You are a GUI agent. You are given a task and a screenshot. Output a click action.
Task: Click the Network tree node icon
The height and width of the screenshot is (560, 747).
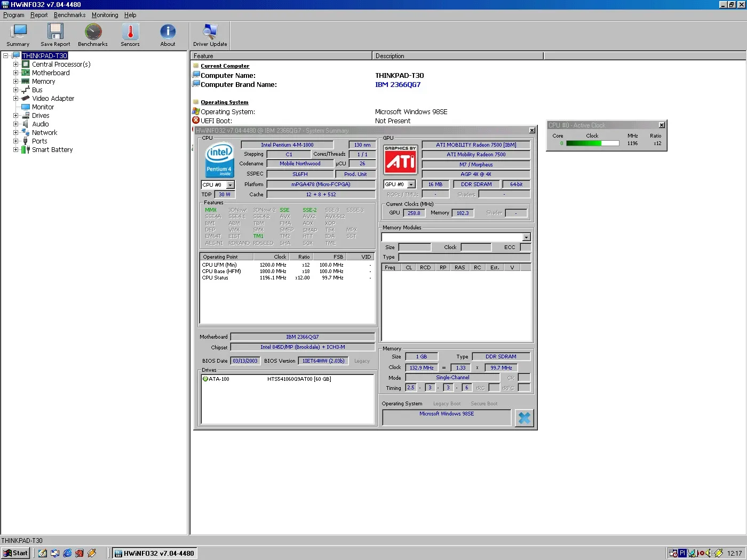(26, 132)
